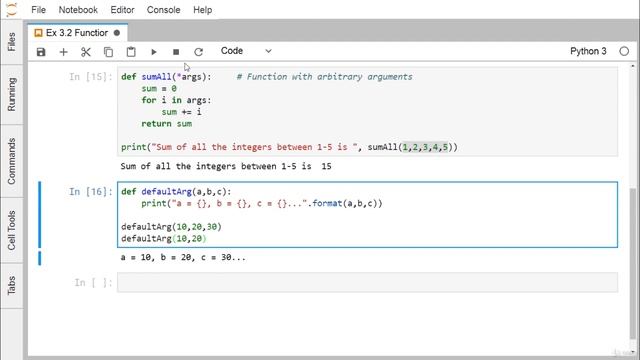Click the output text 'a = 10, b = 20, c = 30...'
The image size is (640, 360).
click(183, 258)
